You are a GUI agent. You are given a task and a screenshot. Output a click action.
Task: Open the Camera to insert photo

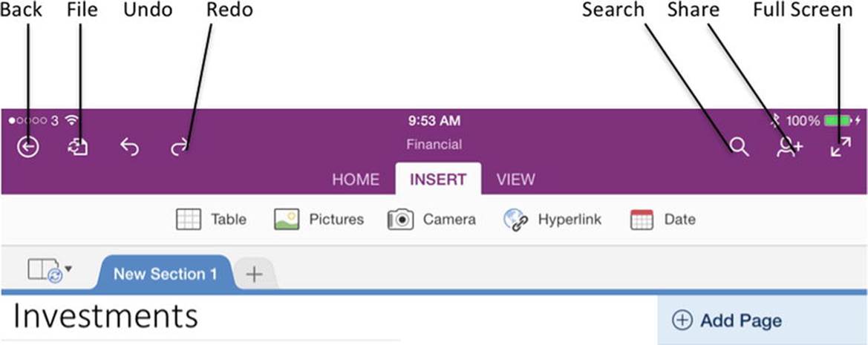coord(431,220)
